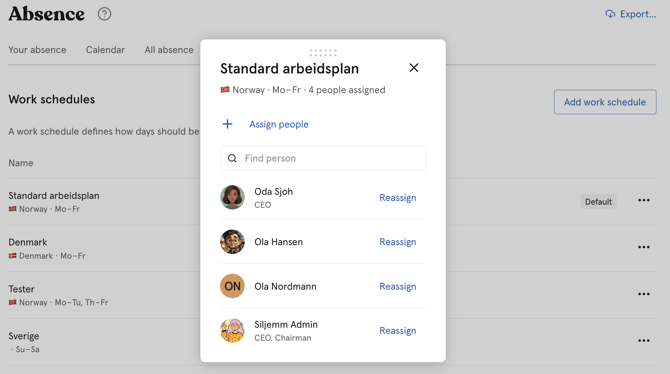The image size is (670, 374).
Task: Switch to All absence tab
Action: (169, 50)
